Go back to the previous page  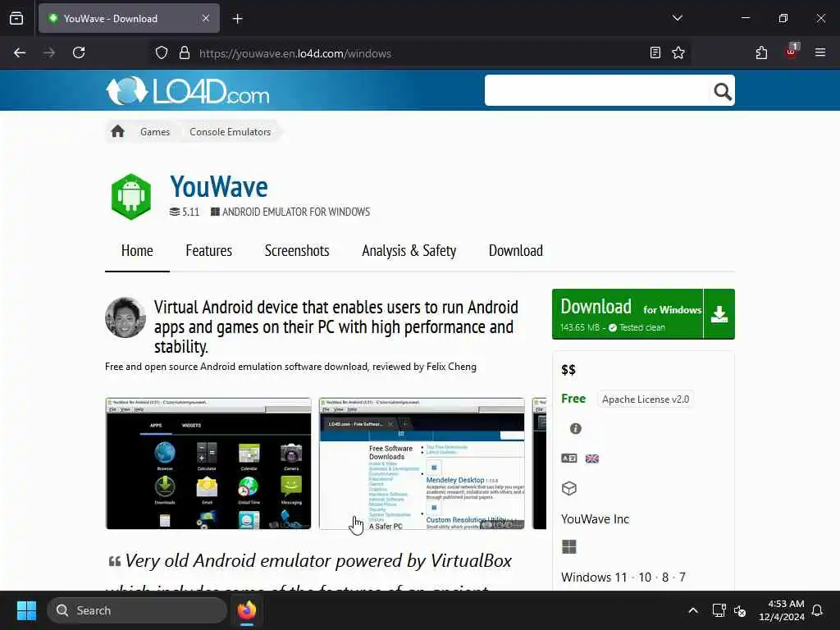[x=20, y=53]
